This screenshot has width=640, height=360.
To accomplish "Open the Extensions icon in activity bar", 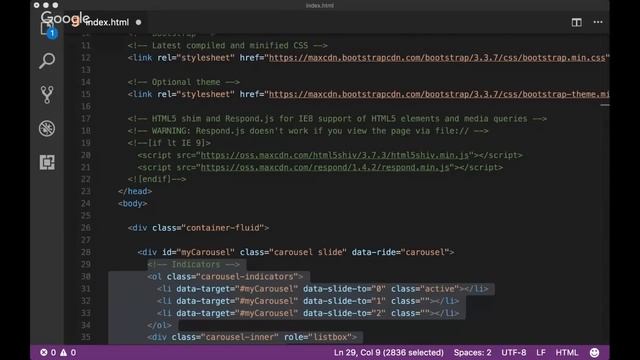I will click(x=47, y=162).
